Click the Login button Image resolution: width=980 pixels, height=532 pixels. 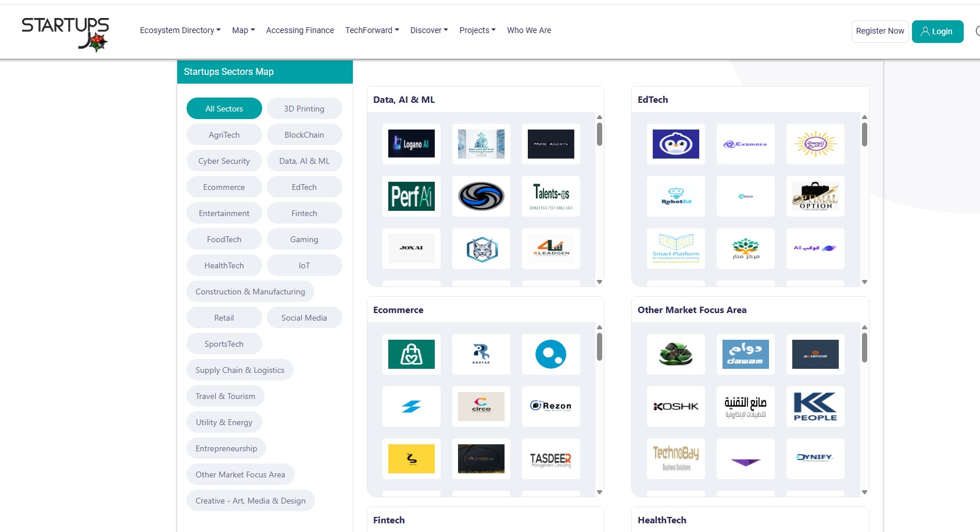point(938,31)
